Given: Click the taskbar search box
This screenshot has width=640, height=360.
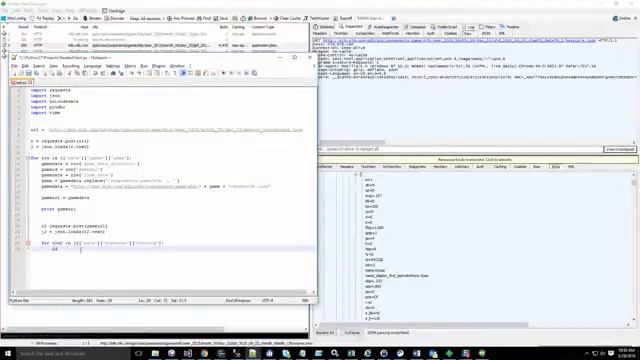Looking at the screenshot, I should pyautogui.click(x=73, y=353).
